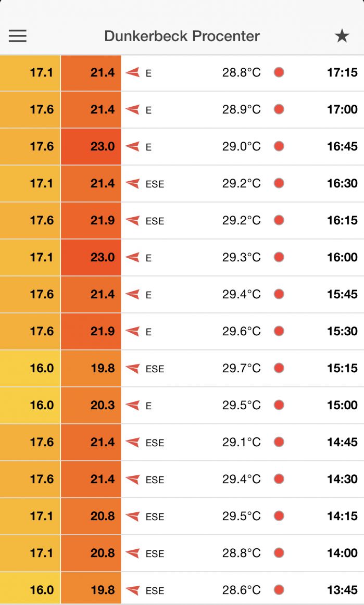Viewport: 364px width, 605px height.
Task: Click the ESE direction label at 16:15
Action: pos(155,221)
